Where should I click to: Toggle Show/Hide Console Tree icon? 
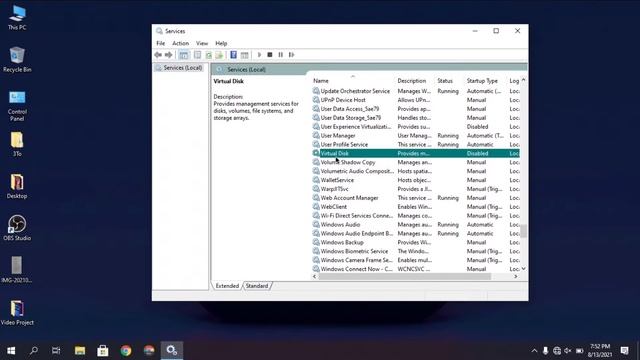184,55
